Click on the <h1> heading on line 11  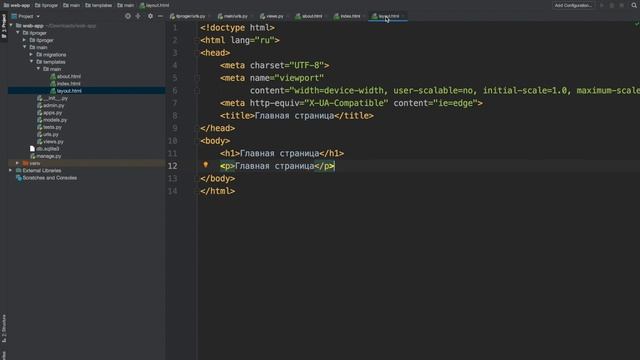coord(282,153)
